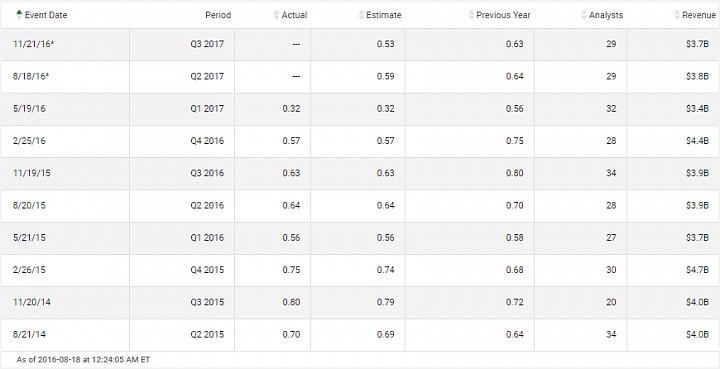Sort by the Previous Year label
Image resolution: width=720 pixels, height=369 pixels.
[x=503, y=15]
